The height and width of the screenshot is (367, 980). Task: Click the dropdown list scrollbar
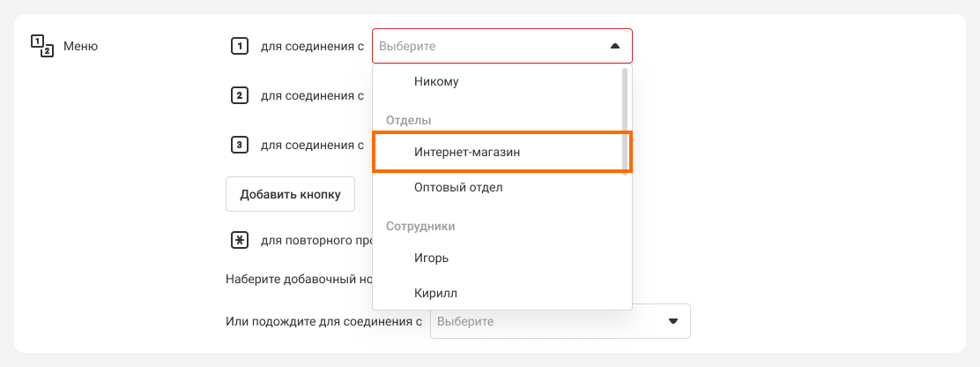coord(626,119)
